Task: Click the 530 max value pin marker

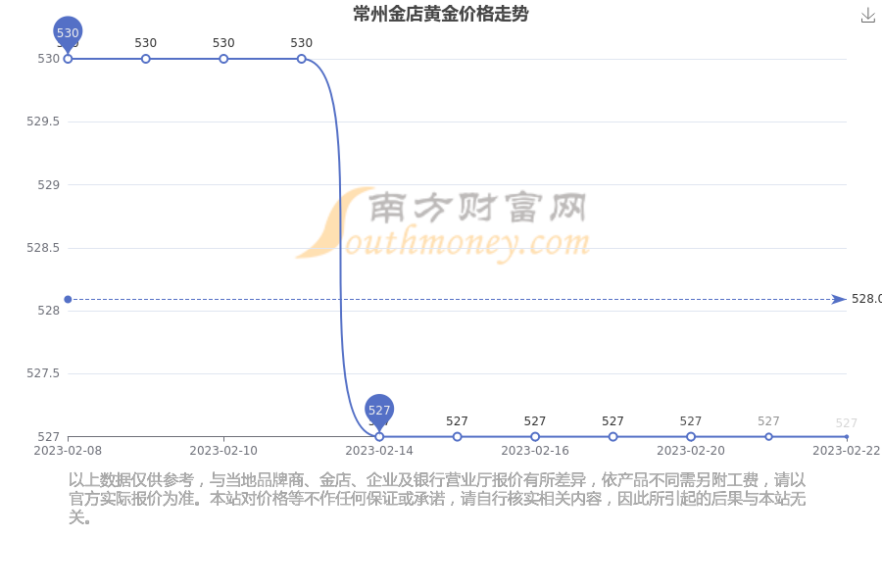Action: pos(68,32)
